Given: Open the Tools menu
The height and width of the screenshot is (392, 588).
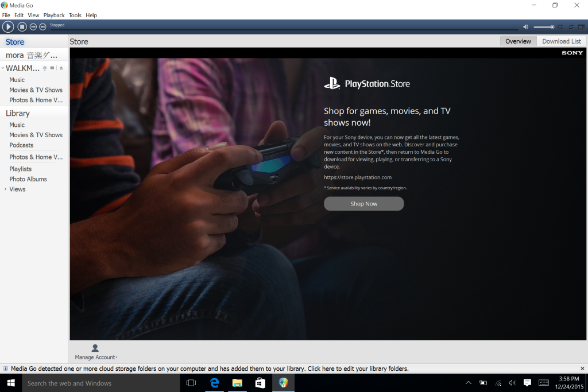Looking at the screenshot, I should [75, 15].
